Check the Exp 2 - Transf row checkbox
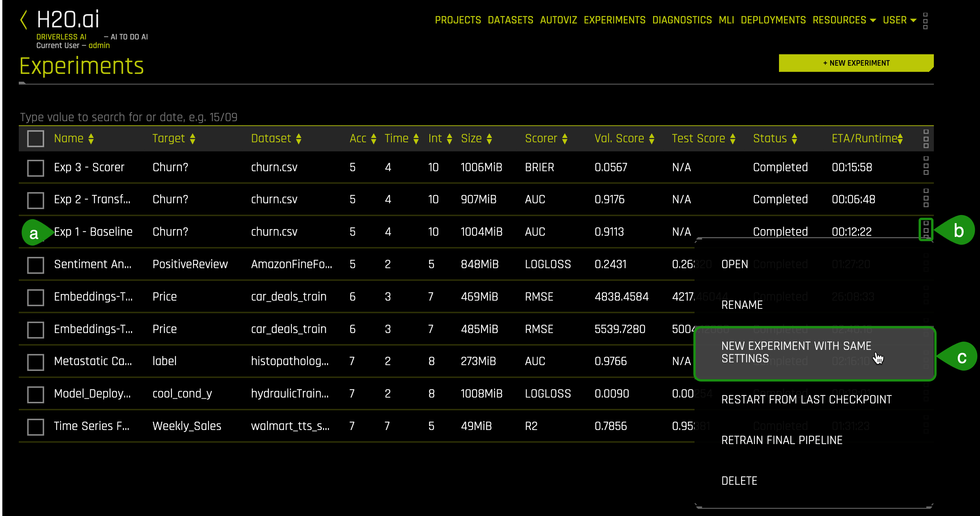 tap(36, 200)
